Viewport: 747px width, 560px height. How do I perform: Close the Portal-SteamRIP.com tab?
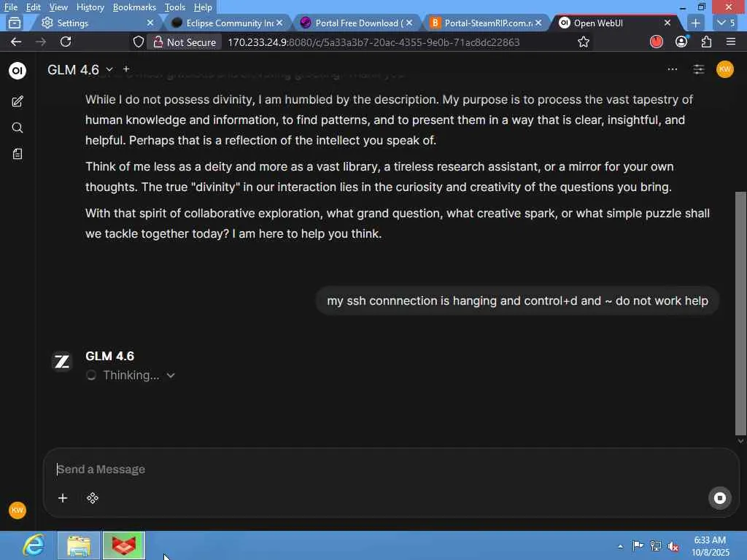(538, 23)
